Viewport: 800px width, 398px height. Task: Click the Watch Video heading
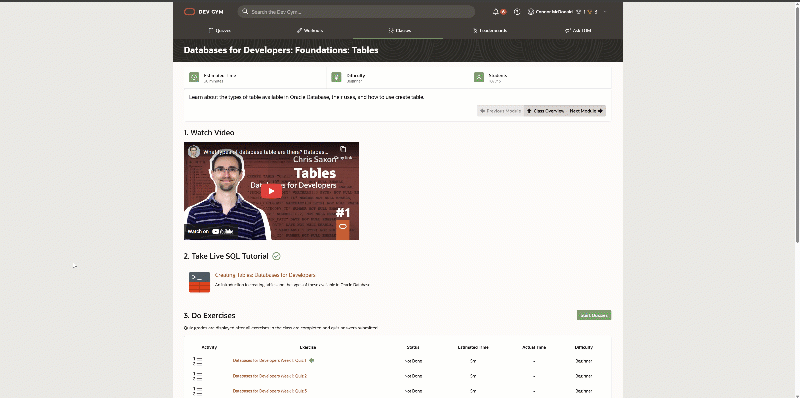coord(209,133)
